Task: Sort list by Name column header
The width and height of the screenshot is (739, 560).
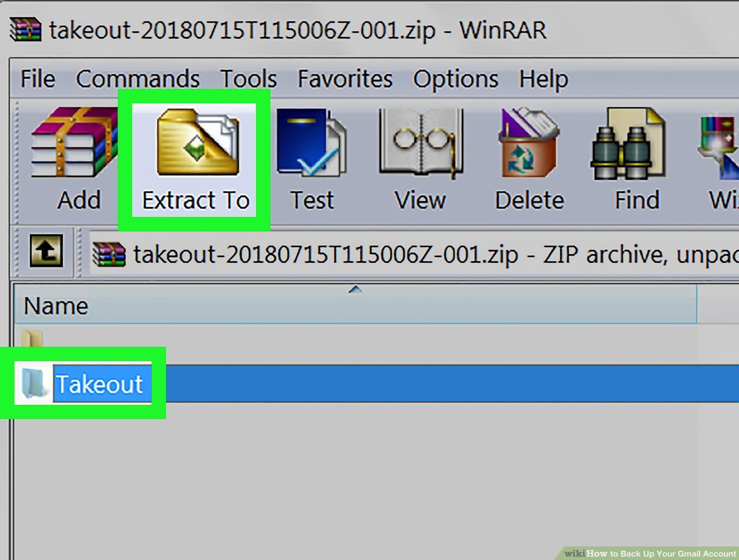Action: point(356,305)
